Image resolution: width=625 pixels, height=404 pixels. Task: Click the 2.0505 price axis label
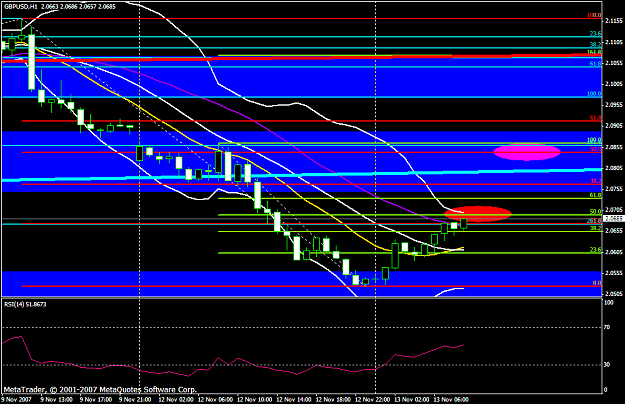pyautogui.click(x=614, y=294)
